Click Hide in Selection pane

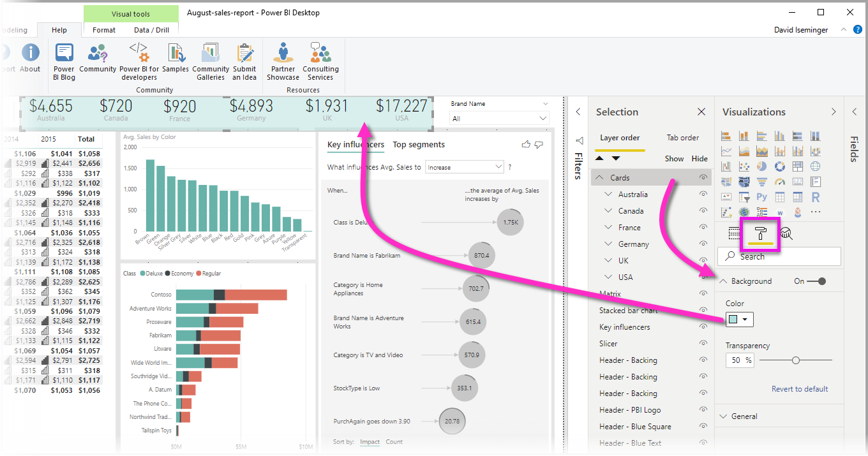pyautogui.click(x=700, y=159)
